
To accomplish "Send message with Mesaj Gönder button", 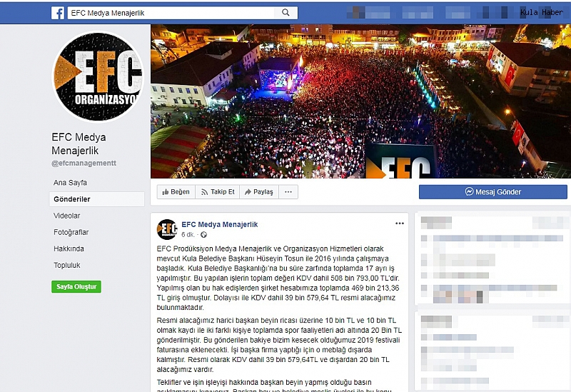I will 493,192.
